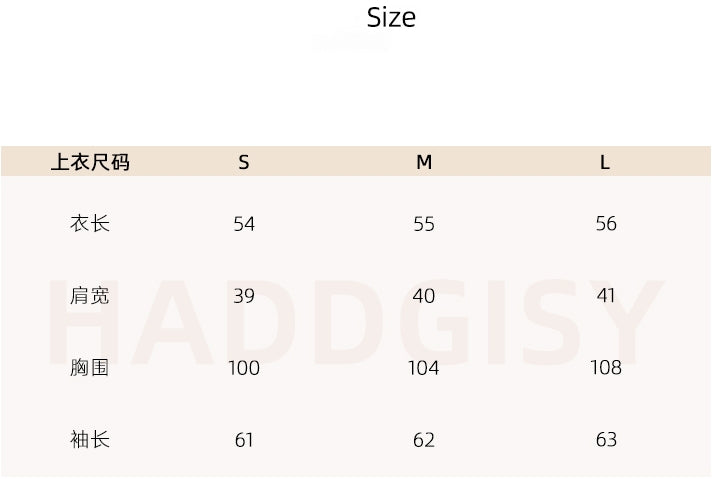Click the value 54 under size S
This screenshot has height=479, width=715.
coord(244,224)
